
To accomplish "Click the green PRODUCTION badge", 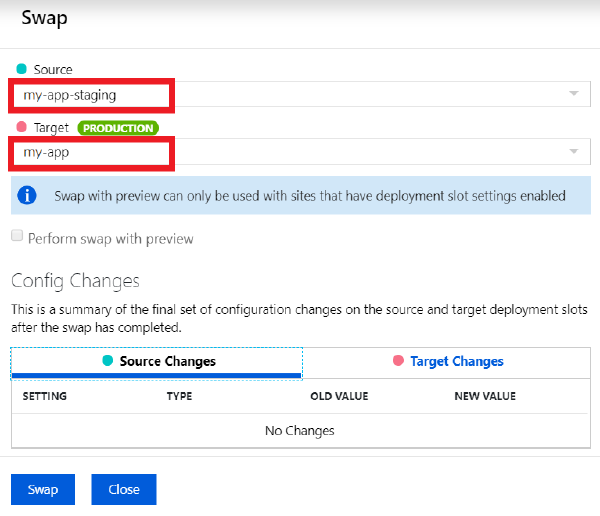I will (119, 128).
